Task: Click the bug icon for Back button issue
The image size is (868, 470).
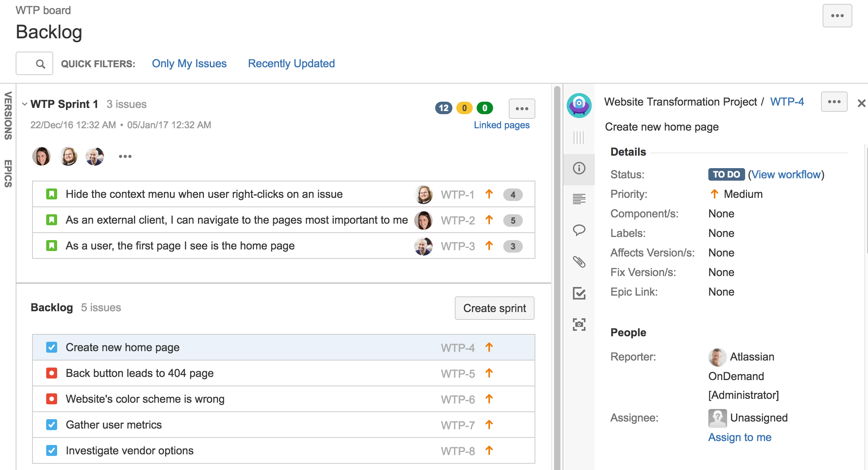Action: click(x=51, y=373)
